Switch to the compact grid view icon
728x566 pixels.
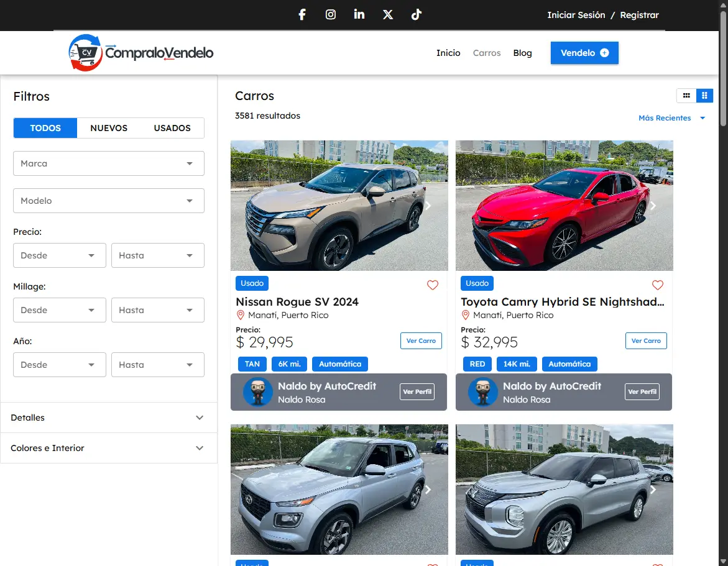tap(686, 96)
